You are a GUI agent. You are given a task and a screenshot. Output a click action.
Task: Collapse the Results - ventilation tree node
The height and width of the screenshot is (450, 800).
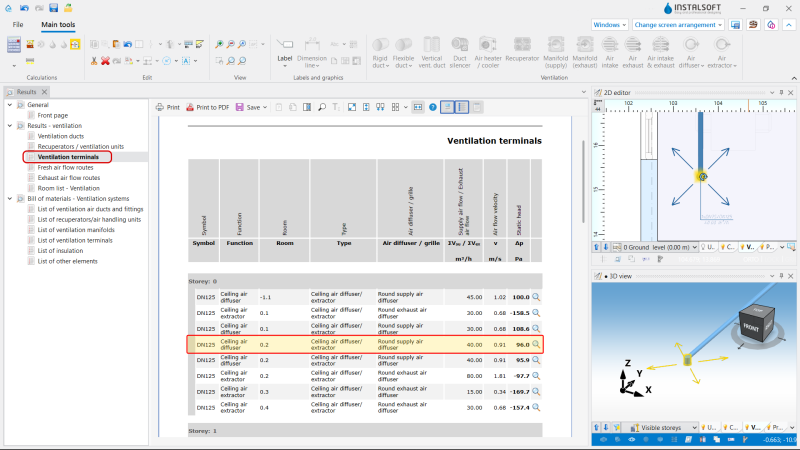click(x=10, y=126)
